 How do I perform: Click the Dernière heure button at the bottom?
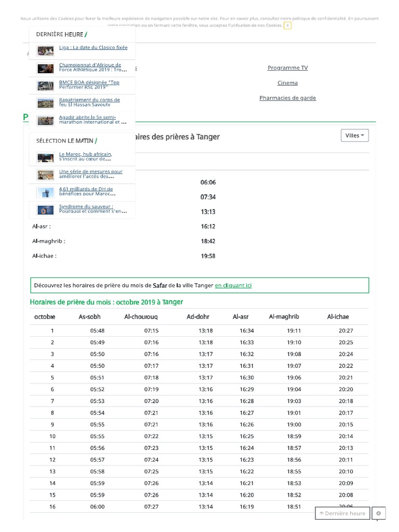[x=342, y=513]
